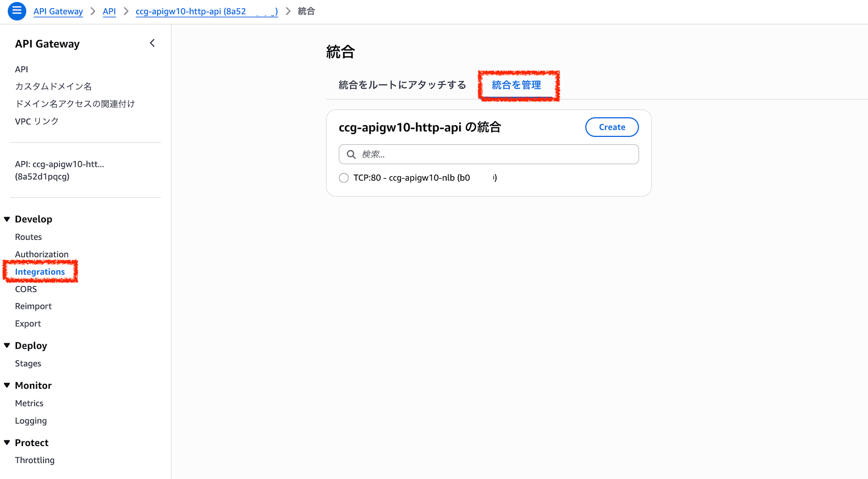
Task: Go to Integrations page
Action: [x=40, y=272]
